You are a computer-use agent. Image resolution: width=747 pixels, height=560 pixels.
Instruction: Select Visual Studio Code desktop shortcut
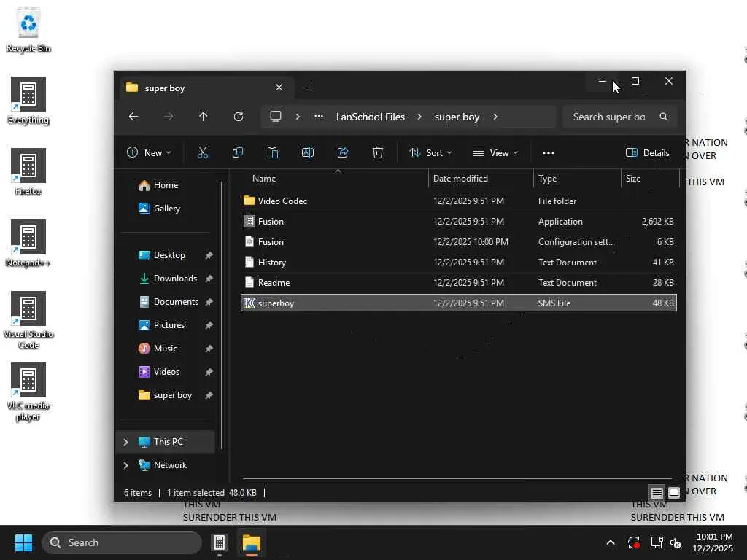click(28, 320)
